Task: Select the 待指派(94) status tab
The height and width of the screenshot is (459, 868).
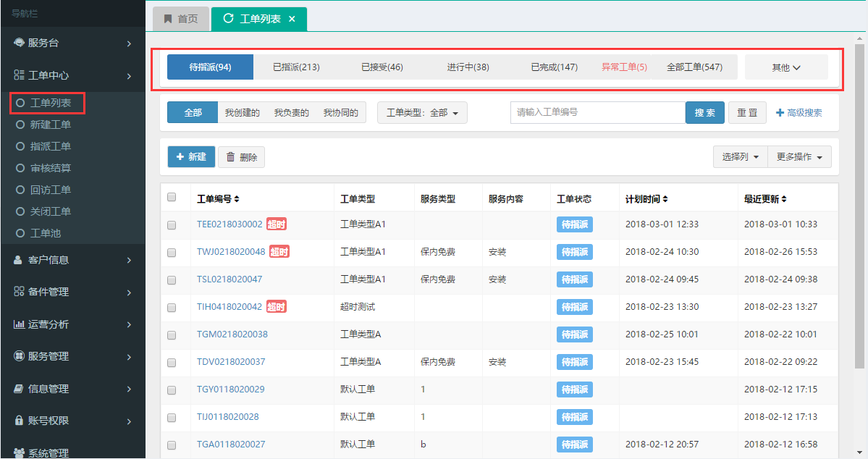Action: coord(211,67)
